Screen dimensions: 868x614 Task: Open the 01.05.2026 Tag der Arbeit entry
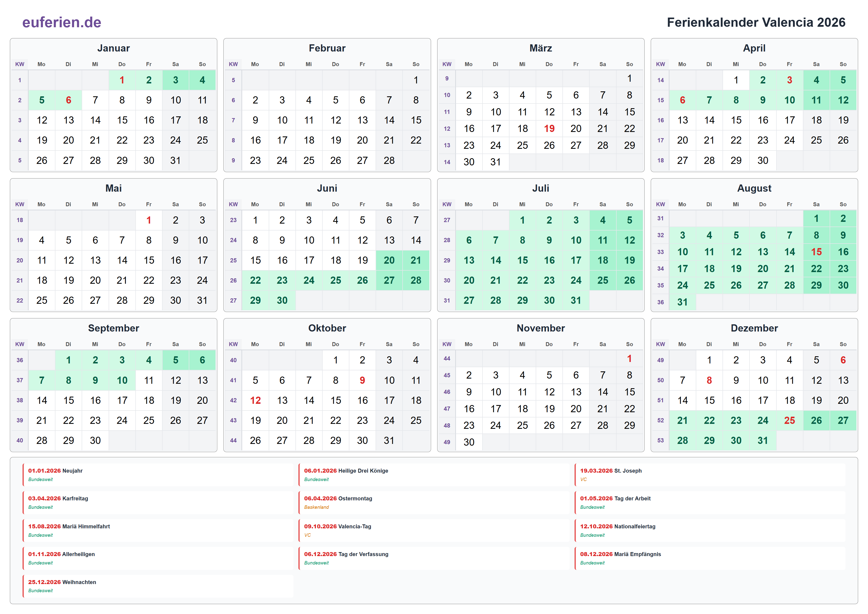click(710, 503)
